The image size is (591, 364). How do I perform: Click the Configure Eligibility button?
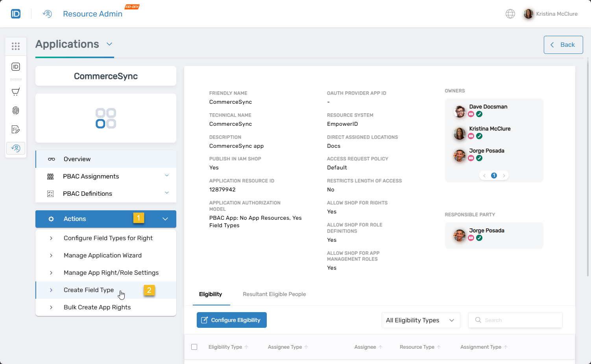(x=231, y=320)
